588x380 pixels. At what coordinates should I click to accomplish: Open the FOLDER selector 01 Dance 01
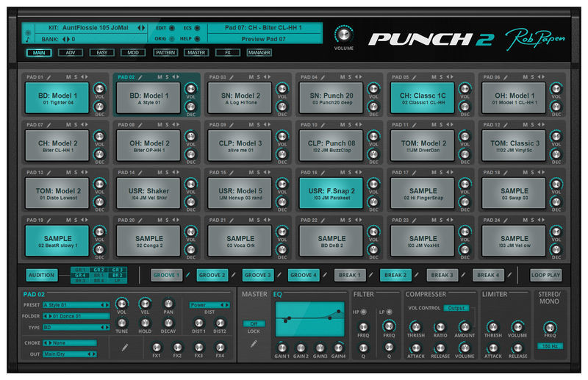tap(76, 316)
